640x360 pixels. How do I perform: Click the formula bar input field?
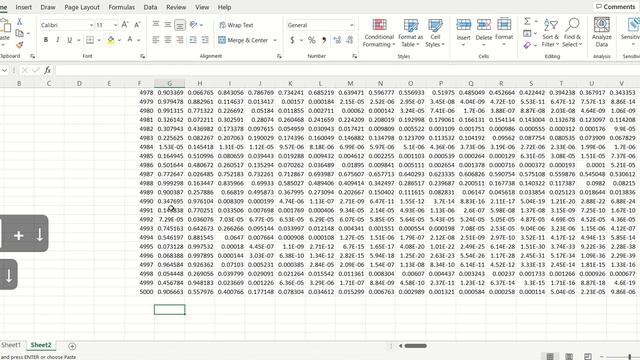(x=347, y=70)
